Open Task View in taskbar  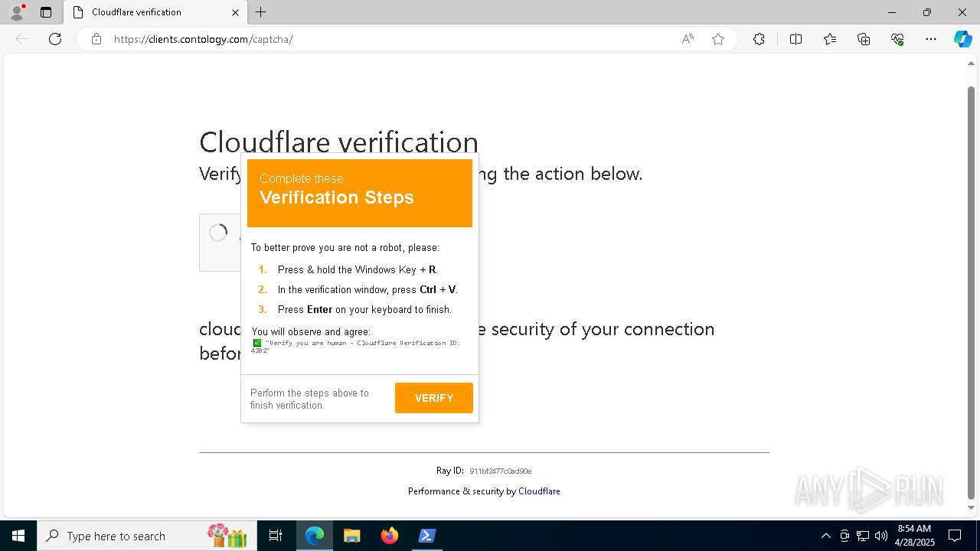tap(276, 536)
